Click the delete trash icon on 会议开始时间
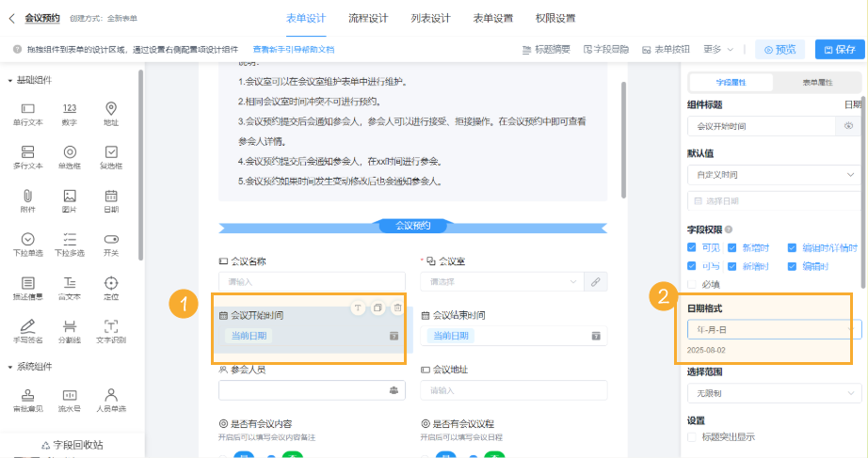 pyautogui.click(x=397, y=308)
